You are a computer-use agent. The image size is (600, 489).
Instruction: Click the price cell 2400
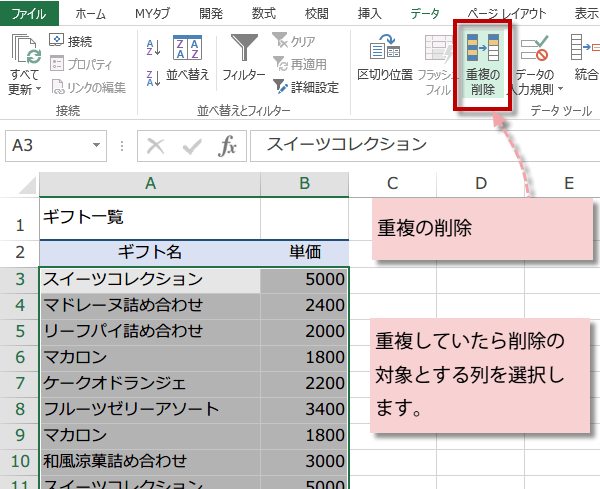pos(305,306)
